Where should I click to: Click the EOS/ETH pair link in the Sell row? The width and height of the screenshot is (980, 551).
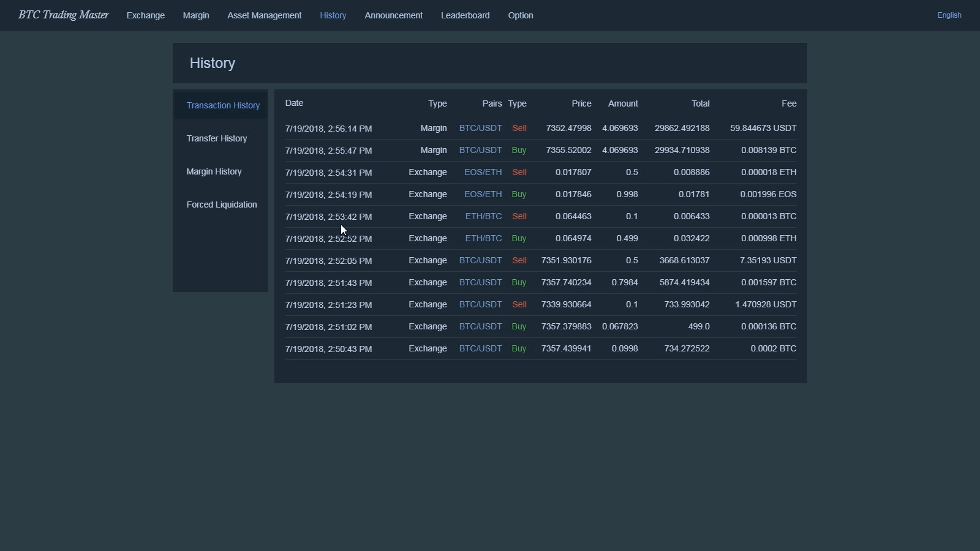point(483,172)
